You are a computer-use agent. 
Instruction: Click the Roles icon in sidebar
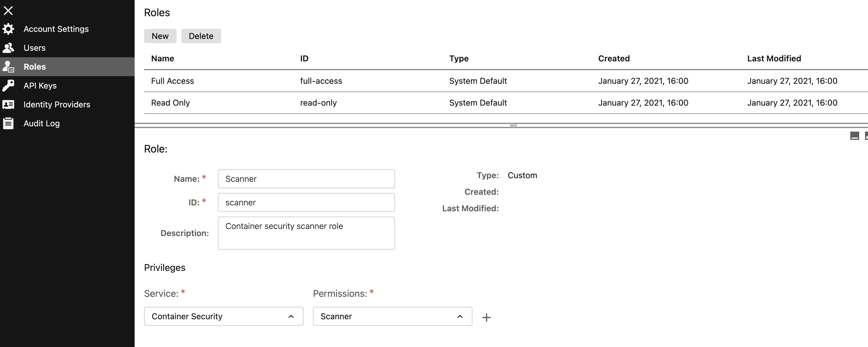(8, 66)
